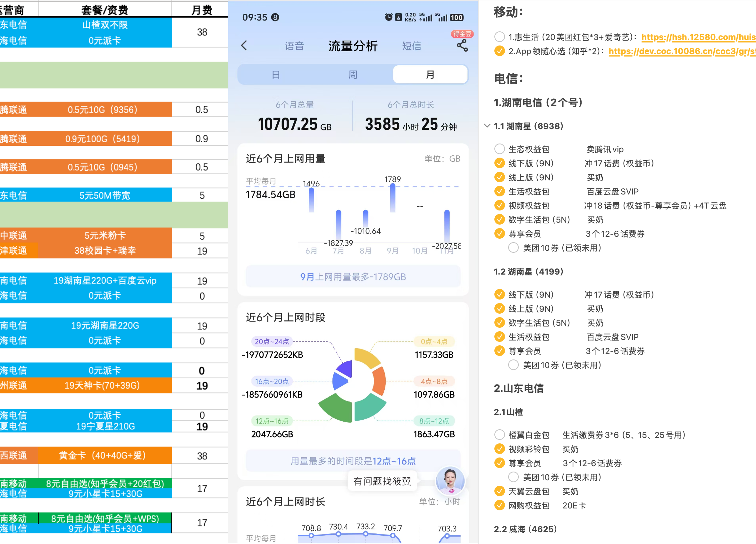Check the 橙翼白金包 checkbox
The height and width of the screenshot is (544, 756).
tap(499, 435)
